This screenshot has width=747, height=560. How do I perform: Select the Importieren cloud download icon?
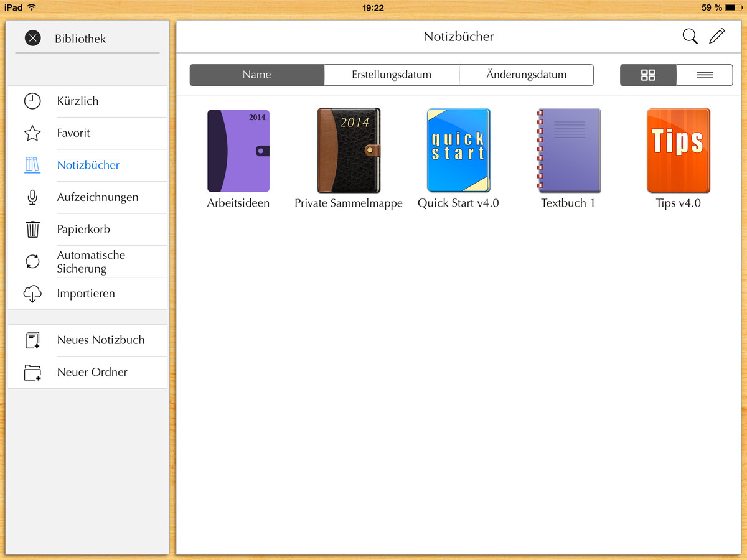tap(32, 293)
